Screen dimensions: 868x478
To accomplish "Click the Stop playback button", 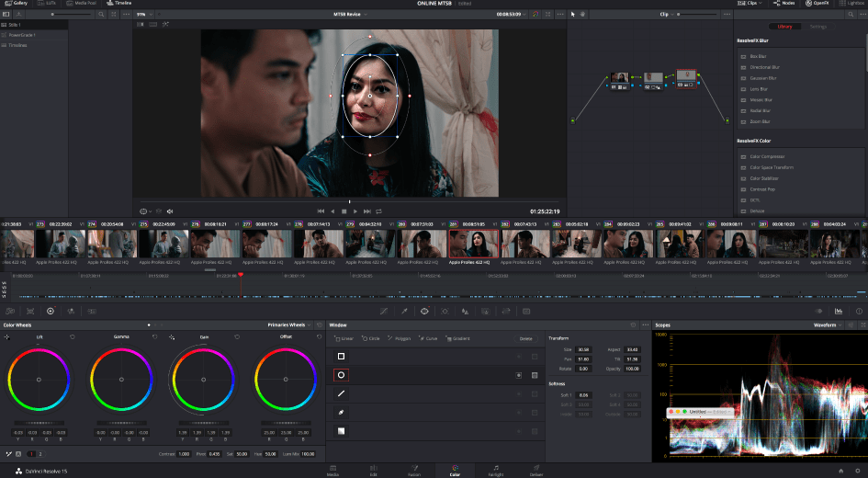I will click(344, 211).
